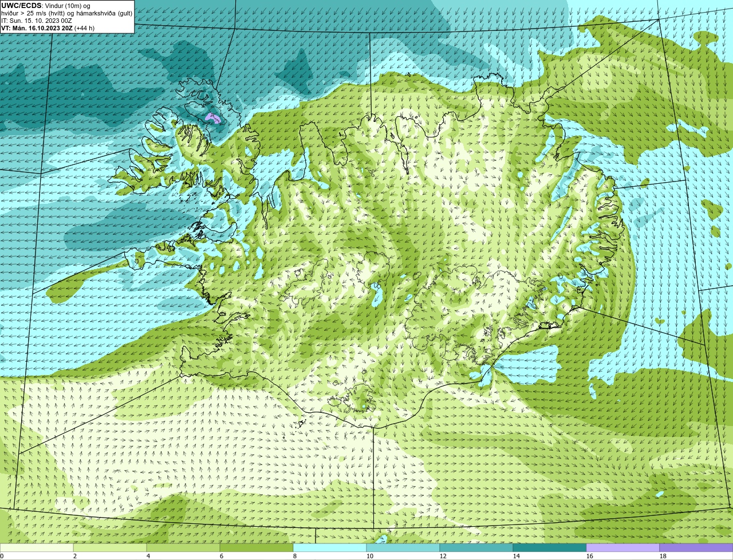This screenshot has width=733, height=560.
Task: Click the legend scale label "6"
Action: tap(222, 556)
